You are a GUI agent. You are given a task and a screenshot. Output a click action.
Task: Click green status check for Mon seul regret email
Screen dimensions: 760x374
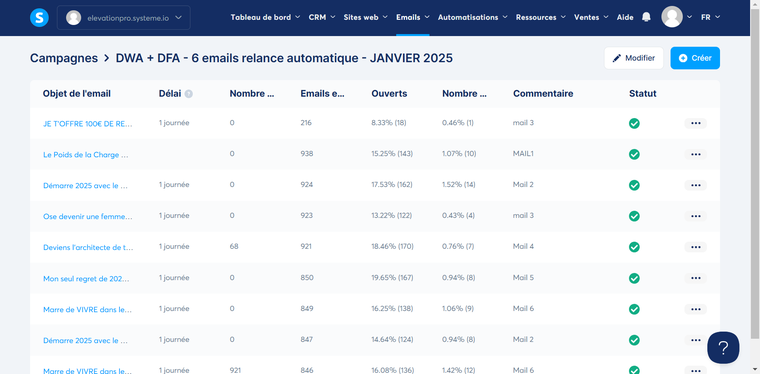pyautogui.click(x=634, y=278)
